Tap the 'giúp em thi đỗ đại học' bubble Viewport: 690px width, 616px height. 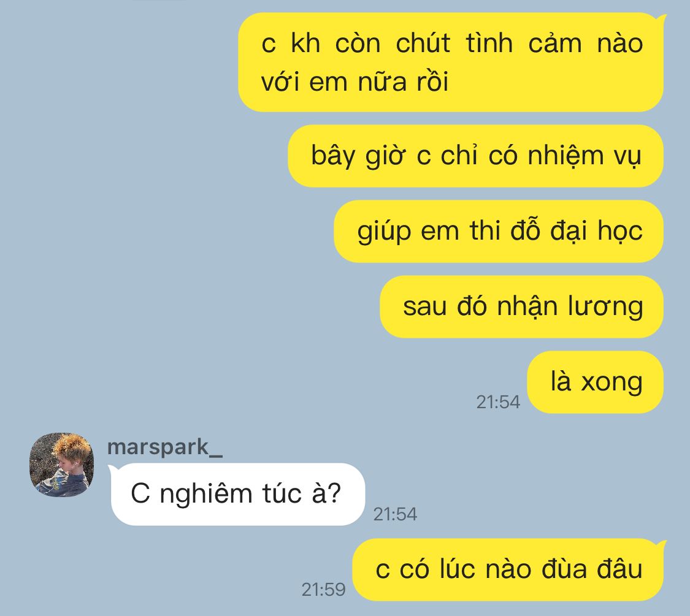coord(499,231)
